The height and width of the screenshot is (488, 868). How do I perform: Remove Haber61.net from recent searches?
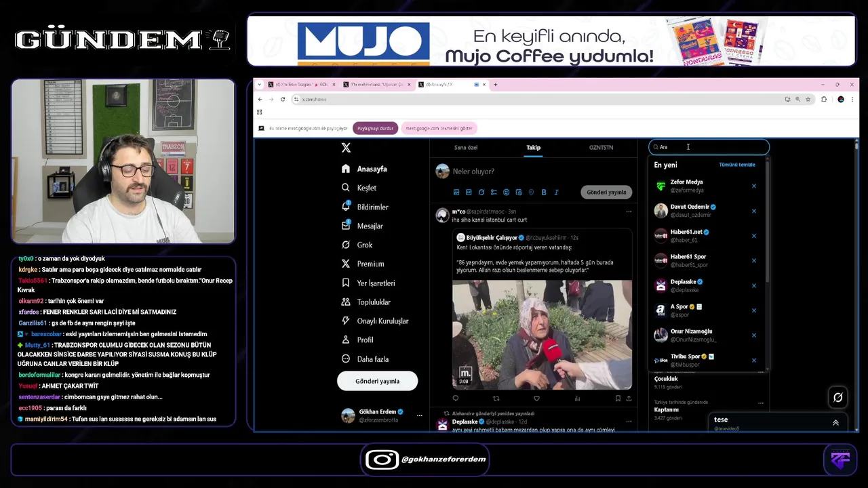point(753,236)
